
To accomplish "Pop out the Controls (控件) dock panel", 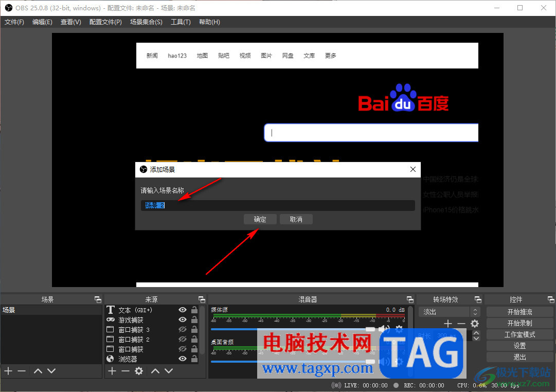I will [x=551, y=299].
